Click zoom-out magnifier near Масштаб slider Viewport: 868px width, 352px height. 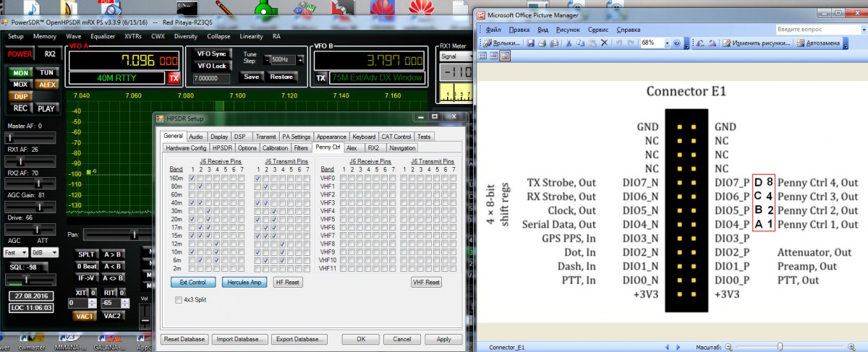pos(730,348)
